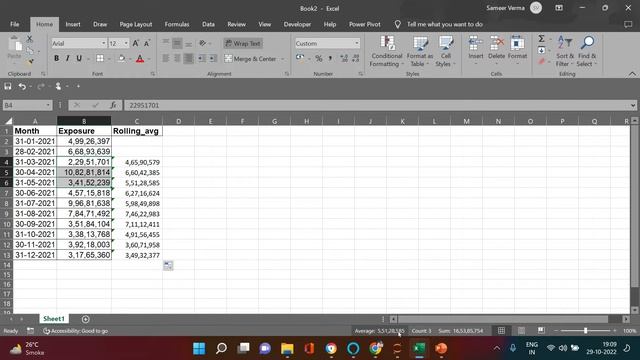Open the Find & Select menu

tap(587, 51)
